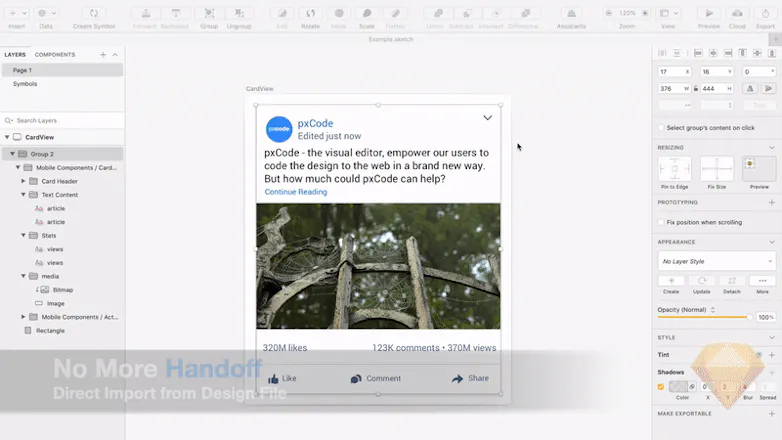Collapse the Text Content group
Image resolution: width=782 pixels, height=440 pixels.
[23, 195]
